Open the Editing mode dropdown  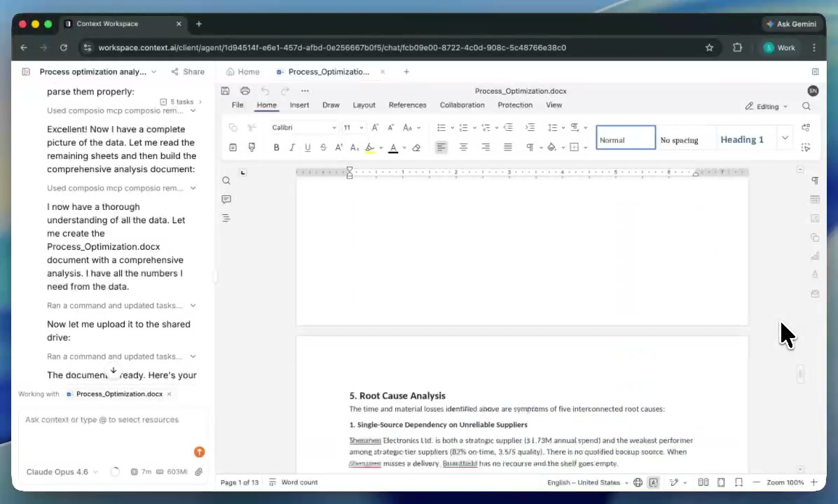[767, 107]
